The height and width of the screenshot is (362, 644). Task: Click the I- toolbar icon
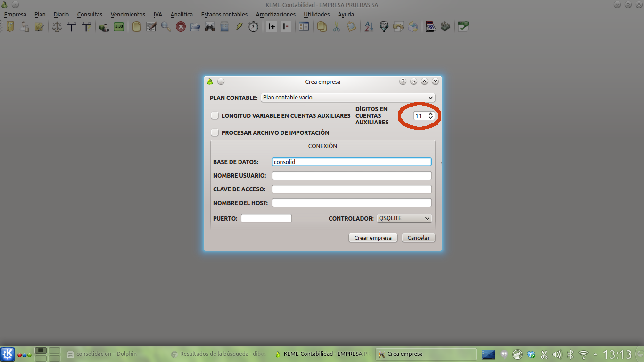tap(286, 27)
